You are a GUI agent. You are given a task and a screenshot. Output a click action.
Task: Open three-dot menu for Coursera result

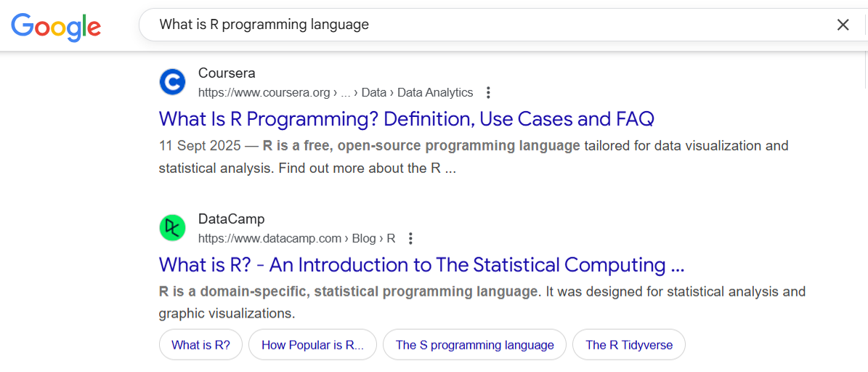(x=488, y=92)
